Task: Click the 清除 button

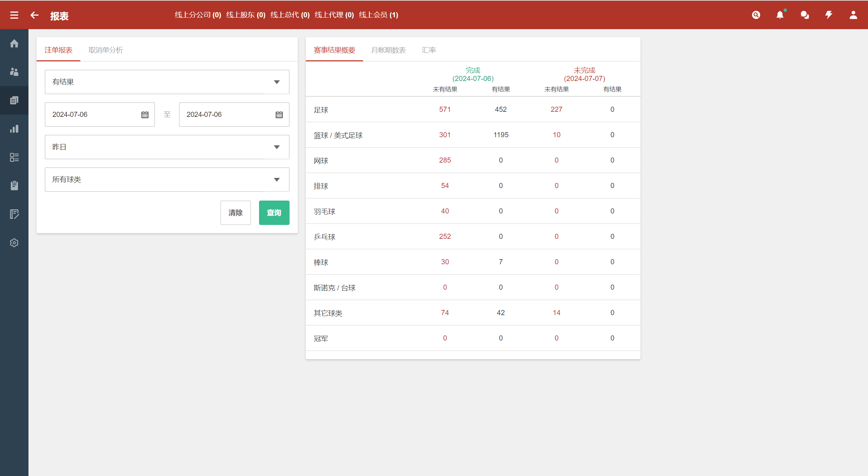Action: [x=235, y=213]
